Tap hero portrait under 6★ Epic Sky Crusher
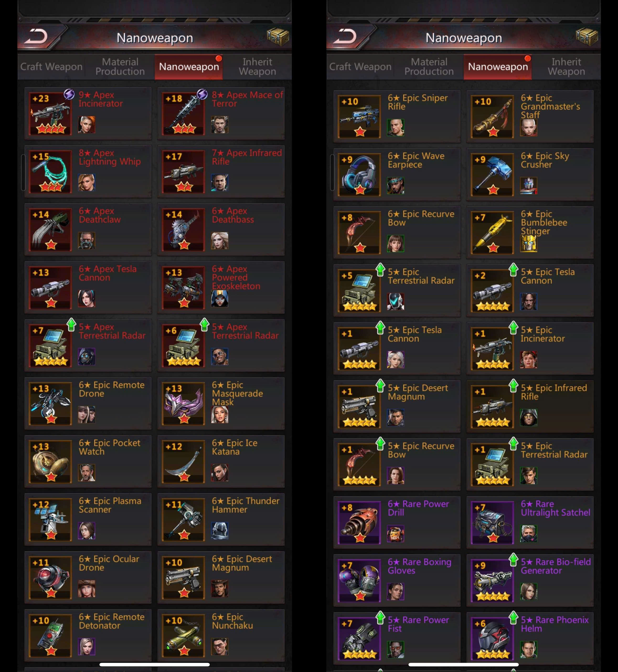 click(x=529, y=185)
